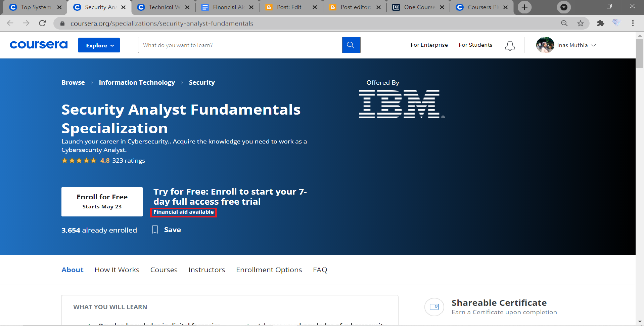Jump to the Courses section
Screen dimensions: 644x326
[x=164, y=270]
